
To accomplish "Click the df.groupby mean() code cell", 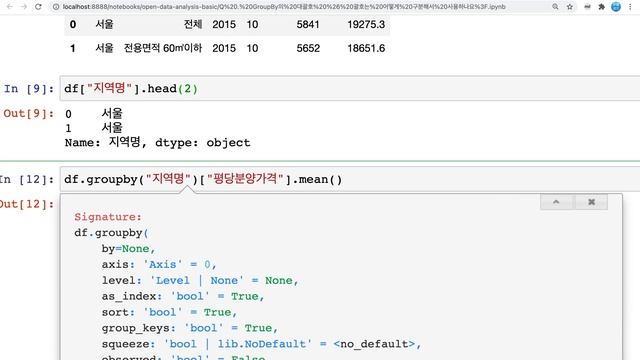I will (x=349, y=179).
